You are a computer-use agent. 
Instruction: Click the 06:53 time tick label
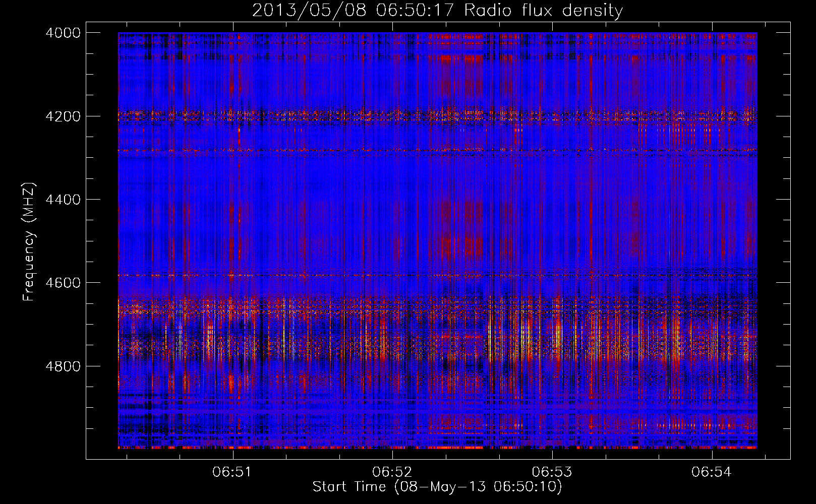pos(552,472)
